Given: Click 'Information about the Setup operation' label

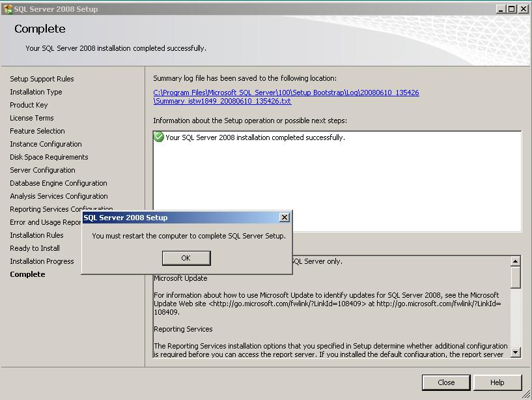Looking at the screenshot, I should [250, 121].
